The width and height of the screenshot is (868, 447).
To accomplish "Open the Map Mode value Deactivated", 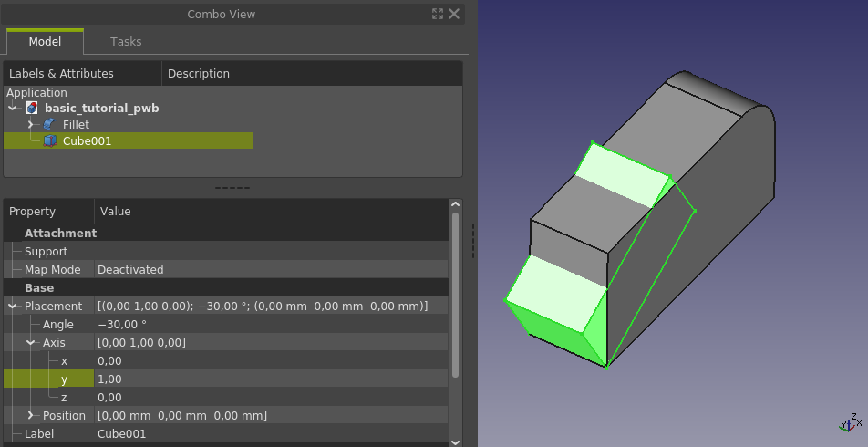I will pos(272,270).
